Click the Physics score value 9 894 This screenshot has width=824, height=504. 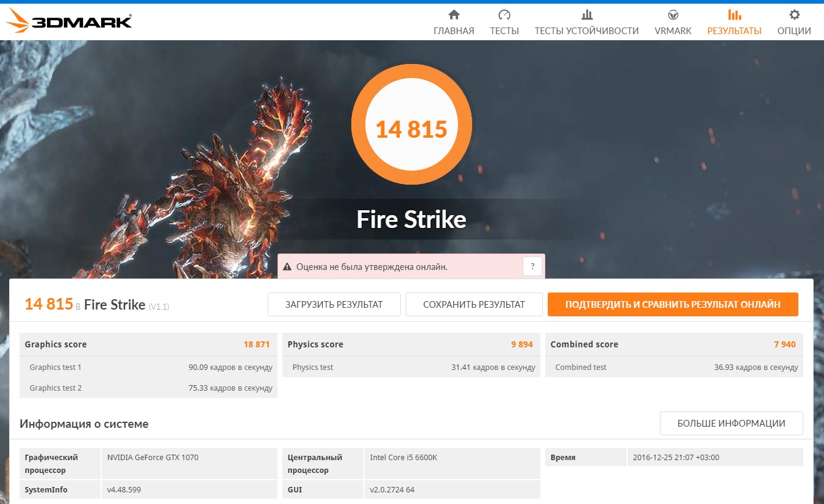(x=522, y=344)
